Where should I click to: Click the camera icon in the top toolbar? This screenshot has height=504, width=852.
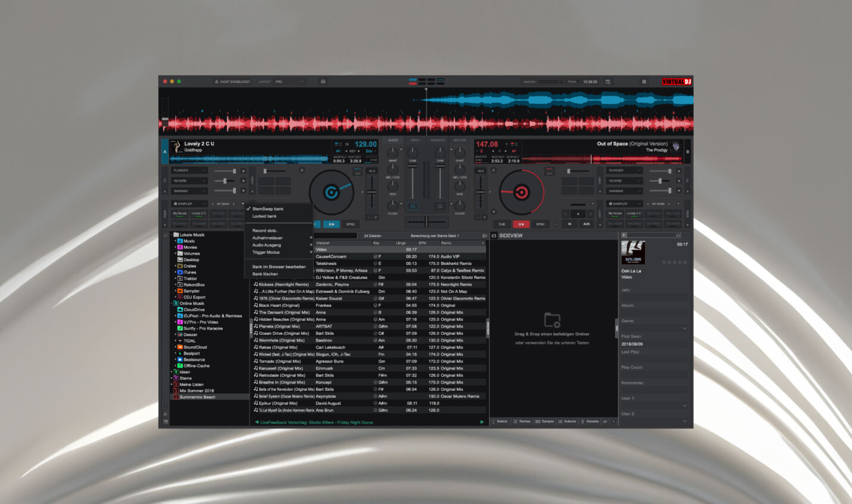pyautogui.click(x=323, y=82)
